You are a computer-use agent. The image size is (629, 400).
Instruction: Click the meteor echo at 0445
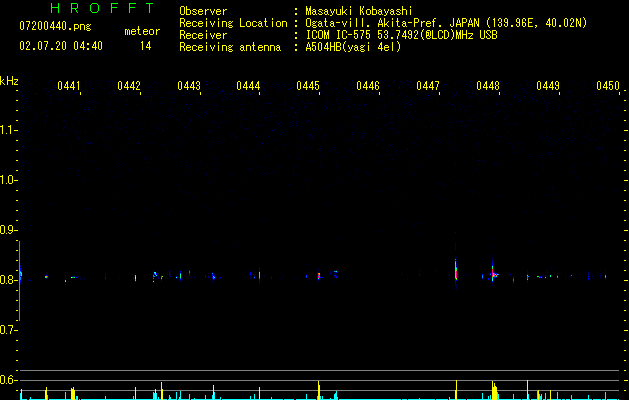tap(319, 276)
